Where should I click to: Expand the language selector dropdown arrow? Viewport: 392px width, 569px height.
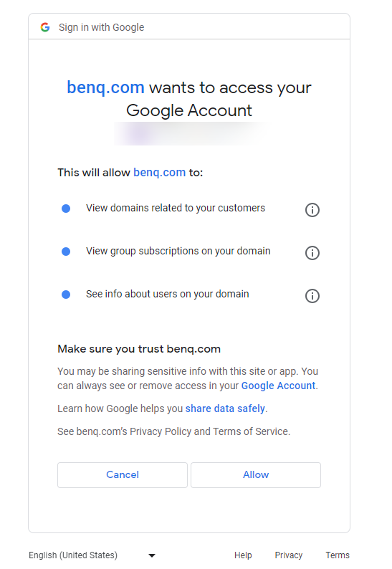(152, 555)
